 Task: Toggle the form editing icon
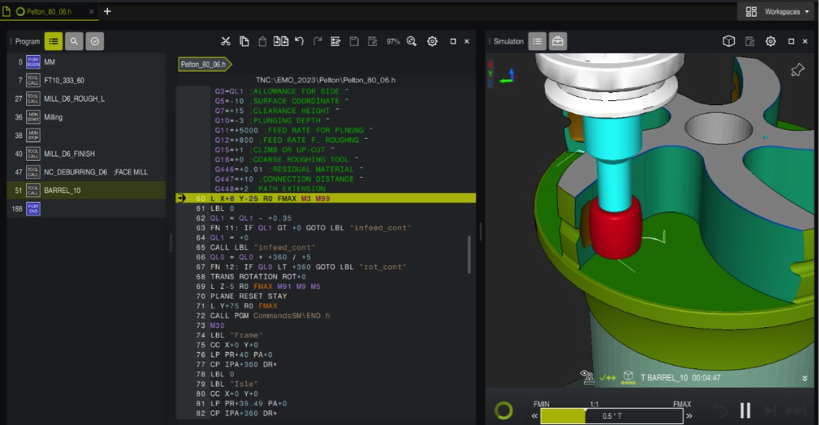pos(335,41)
